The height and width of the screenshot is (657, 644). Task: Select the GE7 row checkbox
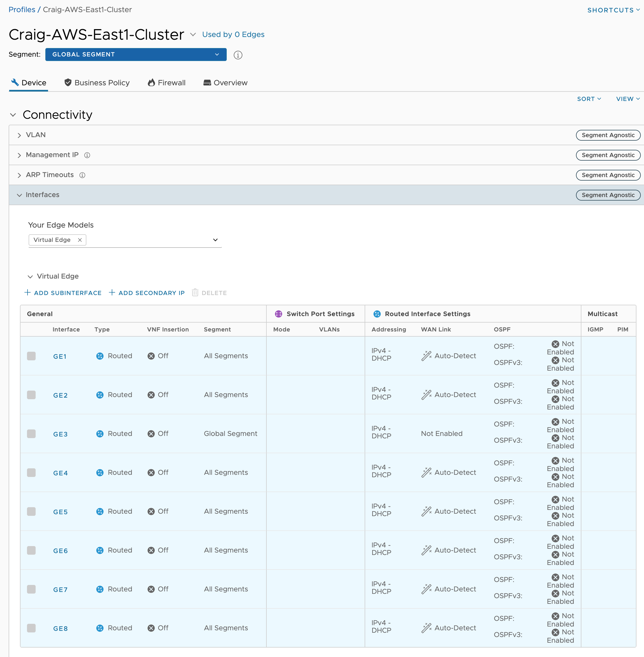click(31, 589)
